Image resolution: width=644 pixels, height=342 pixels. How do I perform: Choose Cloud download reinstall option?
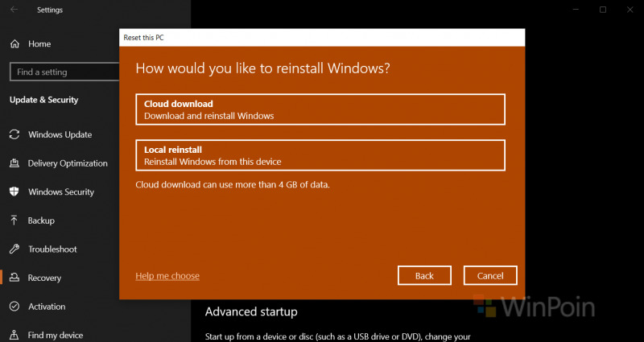(x=320, y=109)
